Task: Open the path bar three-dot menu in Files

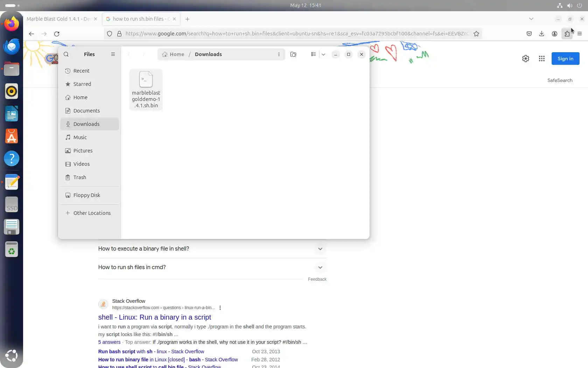Action: pos(279,54)
